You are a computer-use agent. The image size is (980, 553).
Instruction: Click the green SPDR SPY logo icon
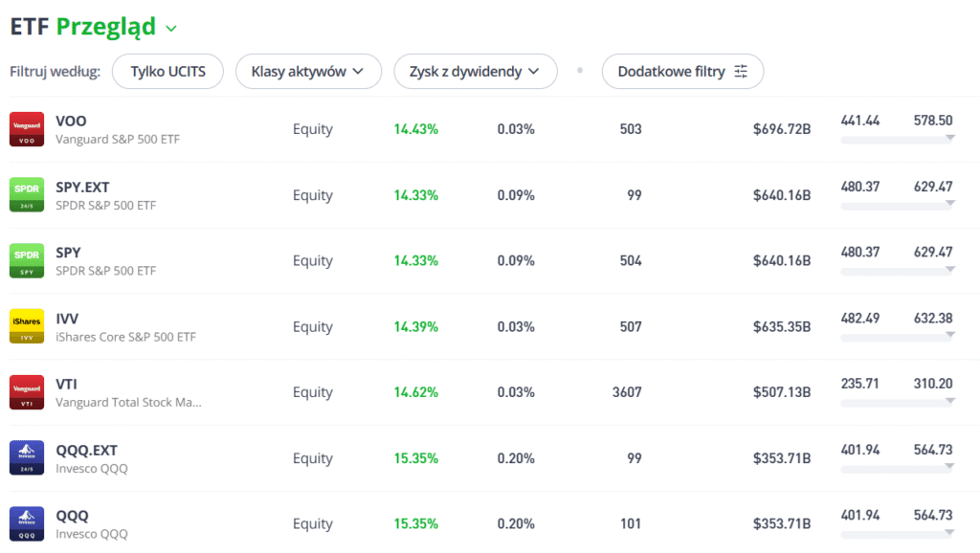pos(27,260)
